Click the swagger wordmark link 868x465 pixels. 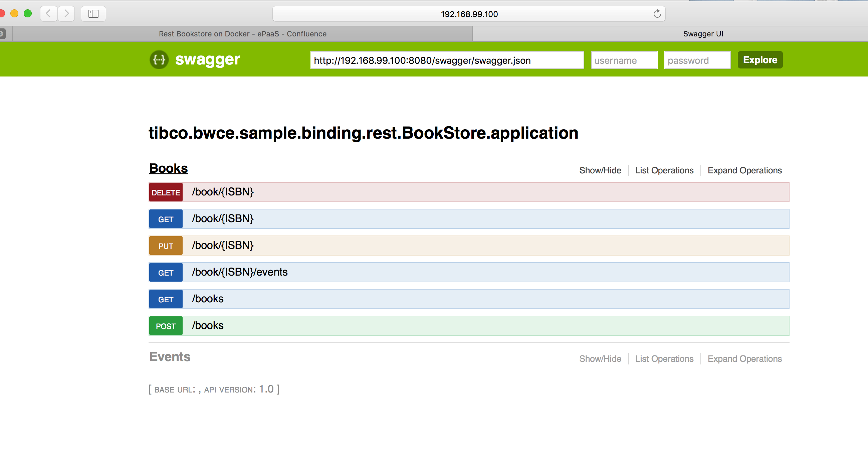pos(208,60)
